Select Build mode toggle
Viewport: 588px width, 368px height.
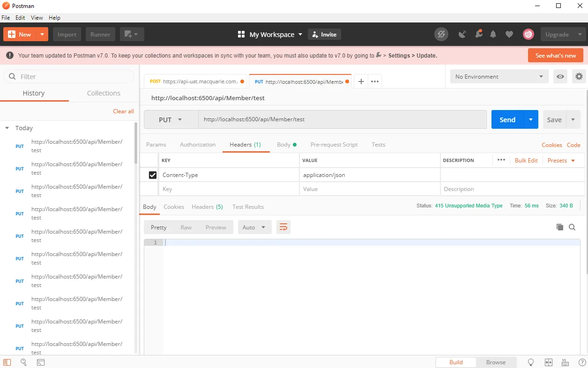click(456, 362)
